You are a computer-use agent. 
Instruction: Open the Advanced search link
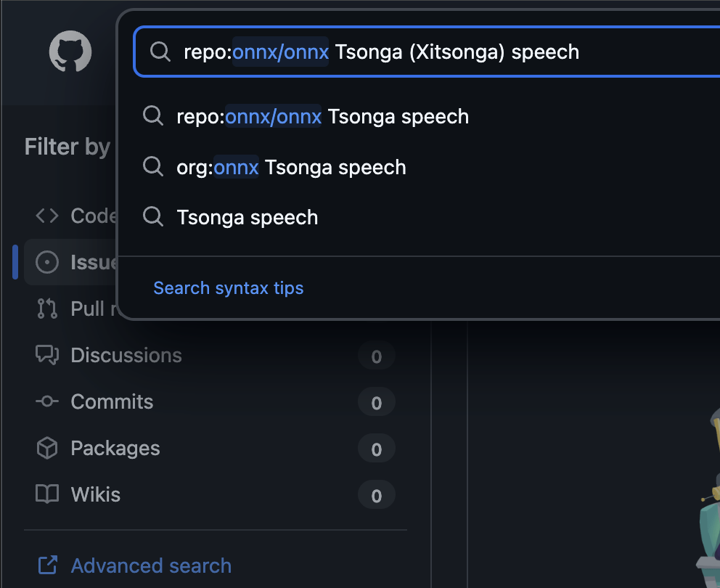point(151,565)
